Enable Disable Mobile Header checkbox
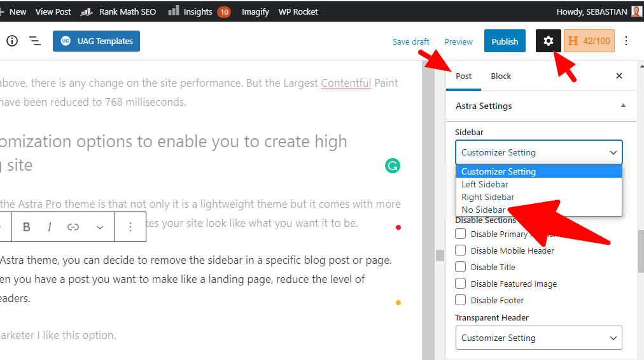Image resolution: width=644 pixels, height=360 pixels. pyautogui.click(x=461, y=250)
